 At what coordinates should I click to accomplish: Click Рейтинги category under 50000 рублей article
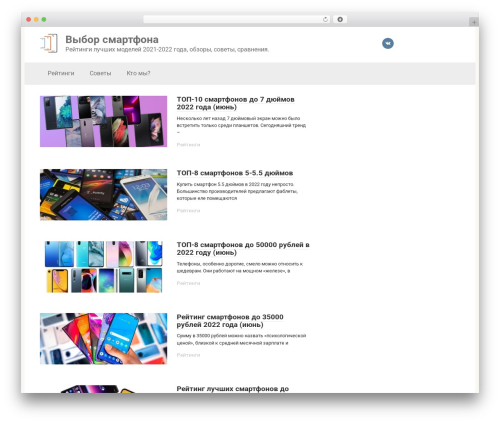click(x=188, y=283)
